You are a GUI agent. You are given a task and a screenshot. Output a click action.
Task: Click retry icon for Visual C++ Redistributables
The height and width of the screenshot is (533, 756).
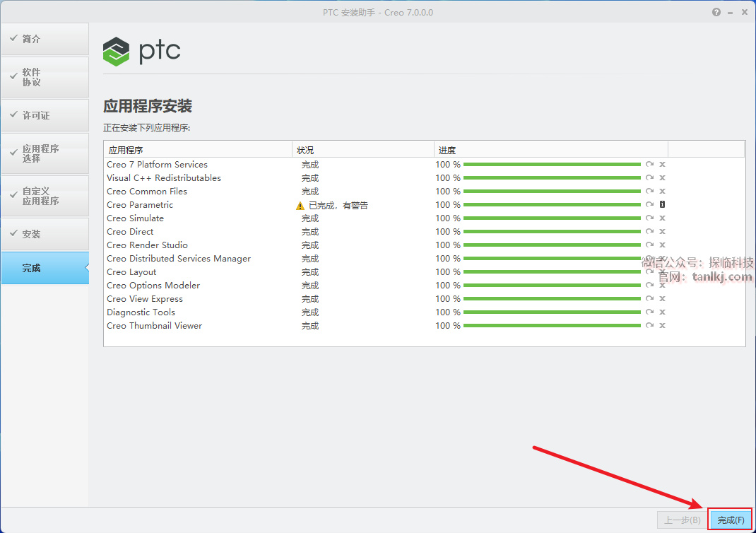coord(649,178)
